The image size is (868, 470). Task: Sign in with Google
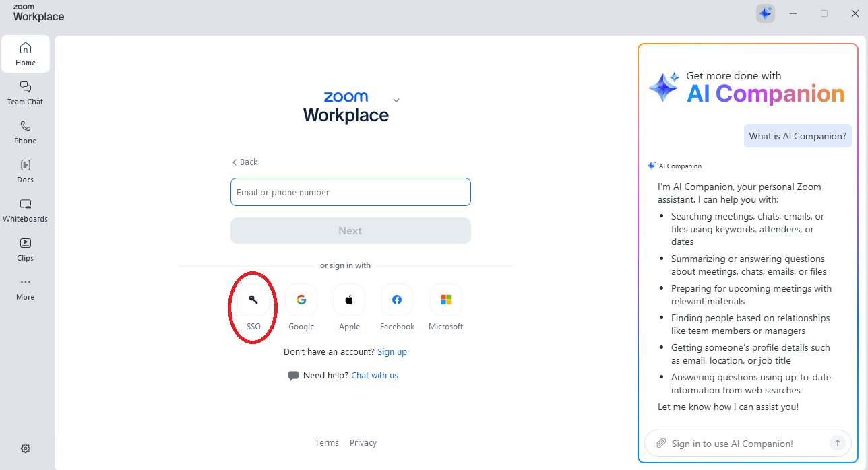[301, 299]
